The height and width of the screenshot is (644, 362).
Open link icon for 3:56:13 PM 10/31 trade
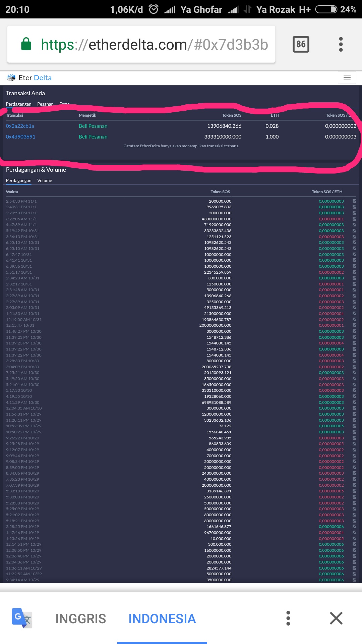coord(354,237)
